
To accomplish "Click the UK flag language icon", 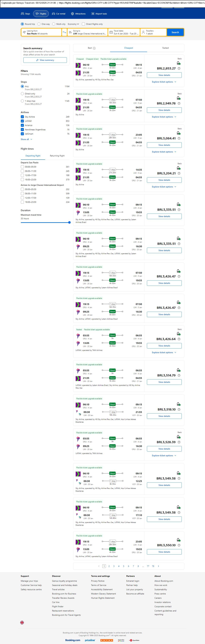I will 22,622.
